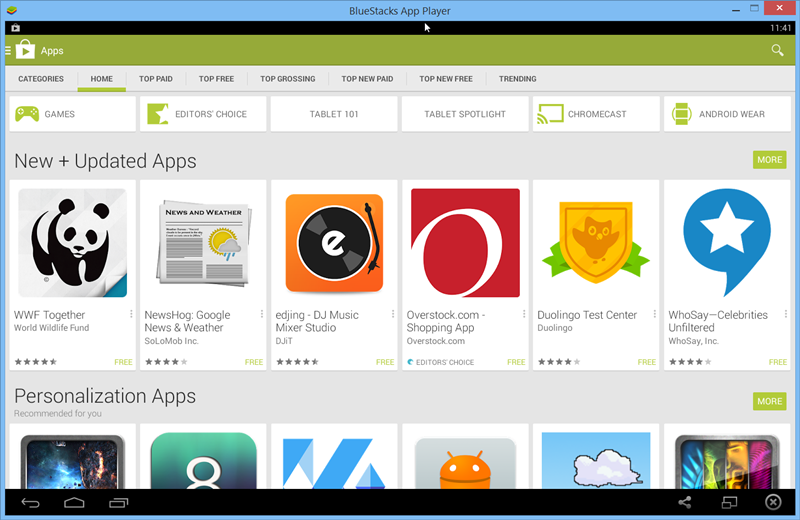This screenshot has width=800, height=520.
Task: Open the Tablet 101 category
Action: point(334,114)
